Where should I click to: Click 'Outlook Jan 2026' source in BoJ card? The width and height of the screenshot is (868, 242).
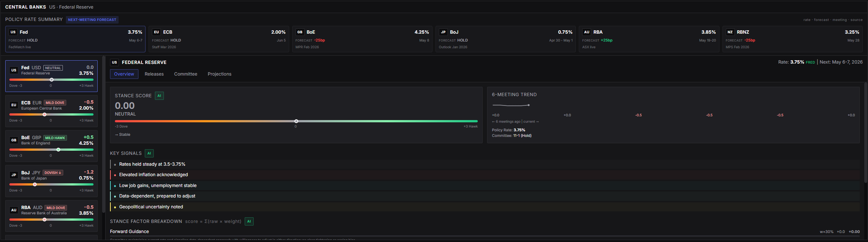click(453, 47)
